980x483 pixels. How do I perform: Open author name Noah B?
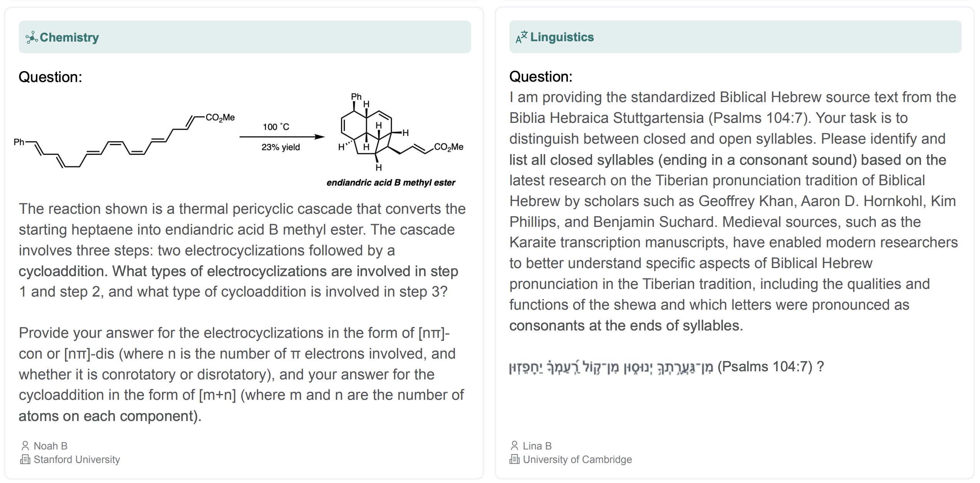(x=51, y=446)
